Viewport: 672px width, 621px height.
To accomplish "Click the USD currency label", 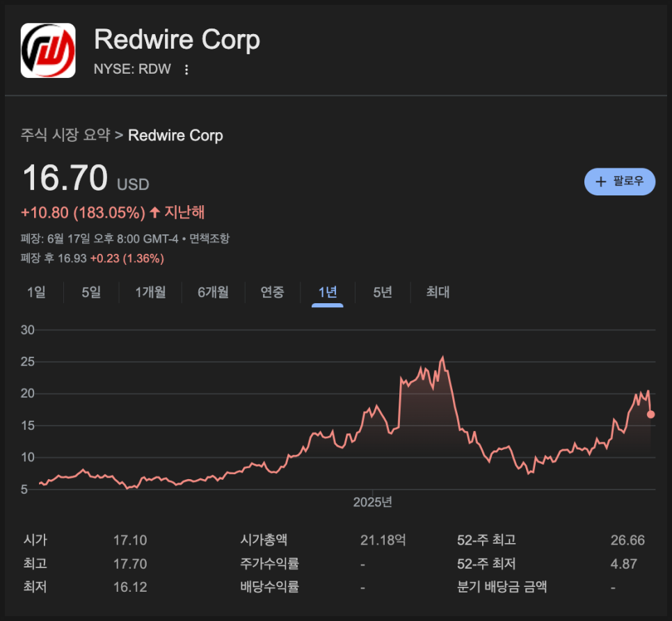I will point(134,184).
